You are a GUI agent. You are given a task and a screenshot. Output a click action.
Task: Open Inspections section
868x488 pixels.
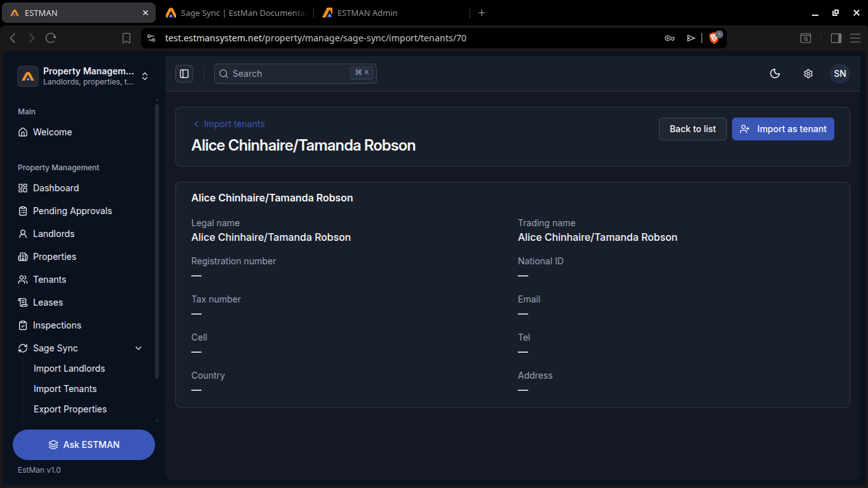coord(57,325)
